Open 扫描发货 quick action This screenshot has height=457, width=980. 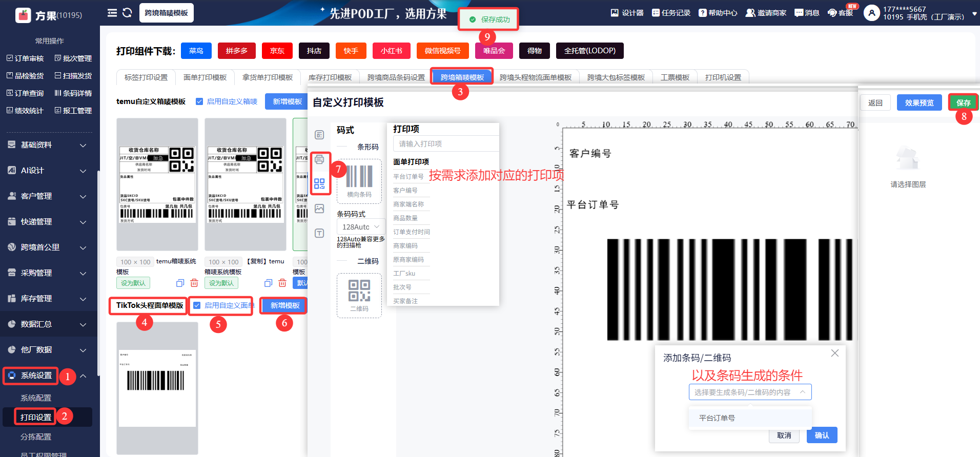click(x=73, y=76)
